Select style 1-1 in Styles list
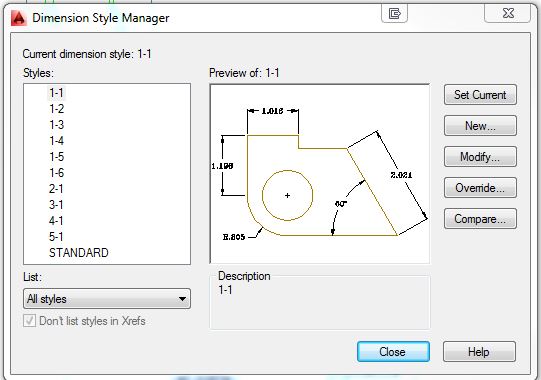 (x=56, y=93)
